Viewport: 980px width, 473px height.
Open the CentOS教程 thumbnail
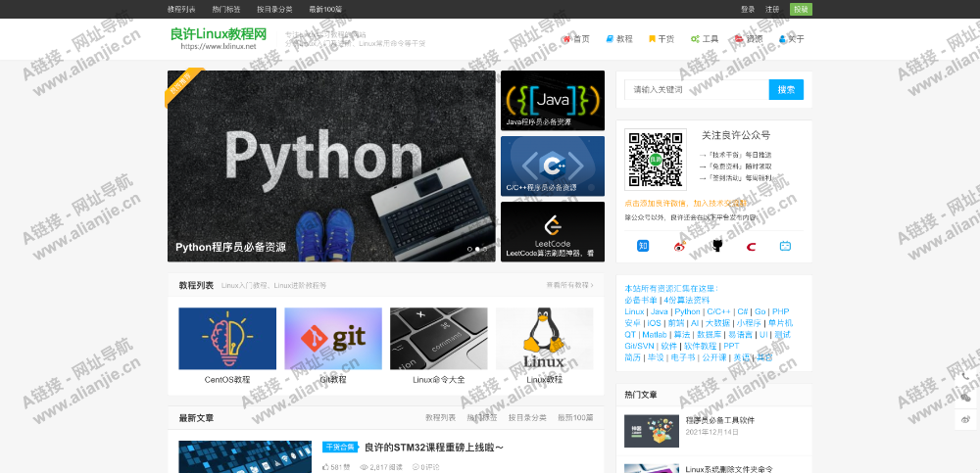[x=227, y=339]
